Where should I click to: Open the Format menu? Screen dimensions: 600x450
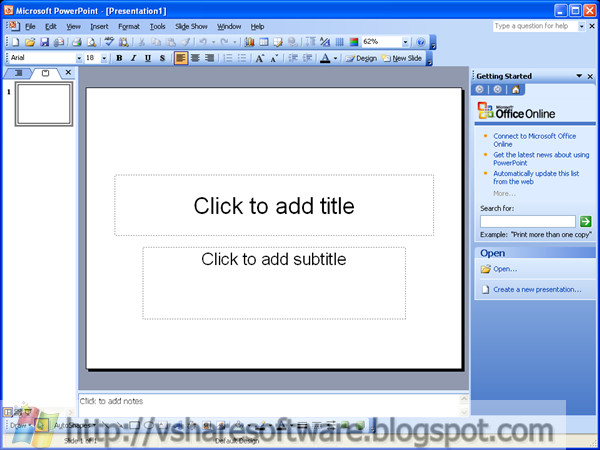click(x=129, y=27)
